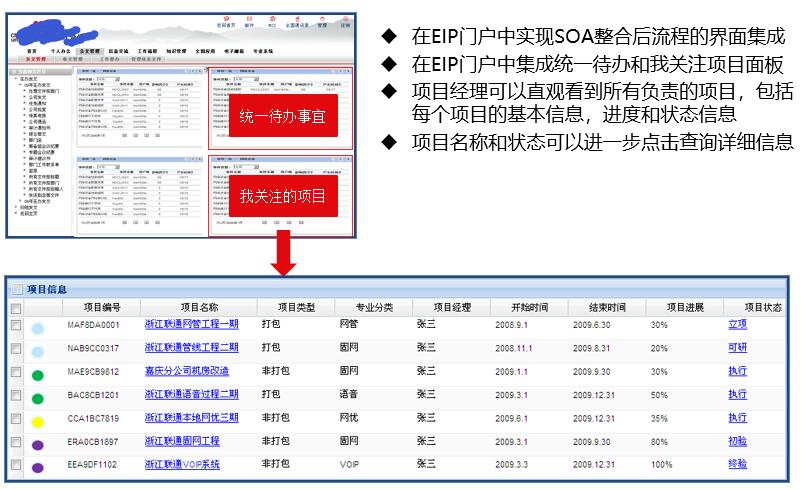Image resolution: width=804 pixels, height=490 pixels.
Task: Click start date 2008.11.1
Action: 514,349
